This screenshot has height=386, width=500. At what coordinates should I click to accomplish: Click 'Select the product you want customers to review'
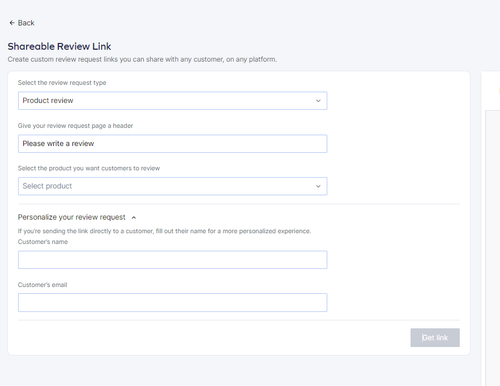[89, 168]
